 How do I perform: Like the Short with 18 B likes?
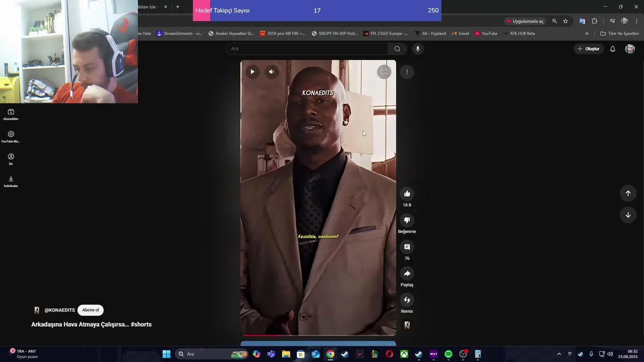click(407, 194)
